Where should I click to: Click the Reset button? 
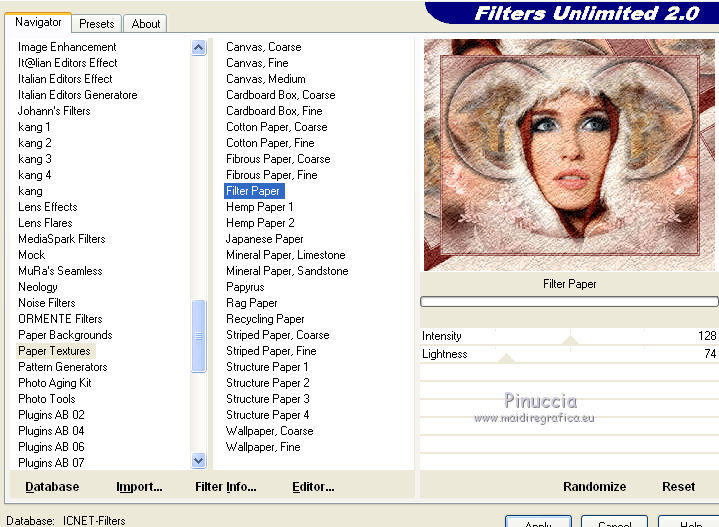click(x=678, y=487)
